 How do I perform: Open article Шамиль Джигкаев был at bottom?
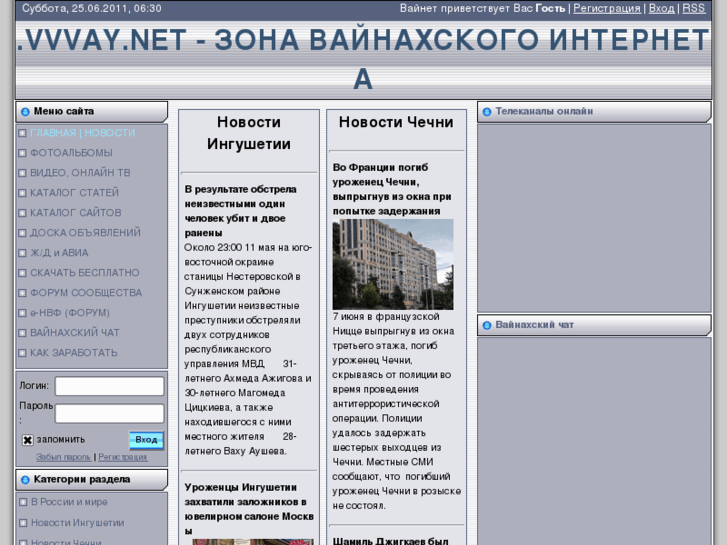(390, 540)
